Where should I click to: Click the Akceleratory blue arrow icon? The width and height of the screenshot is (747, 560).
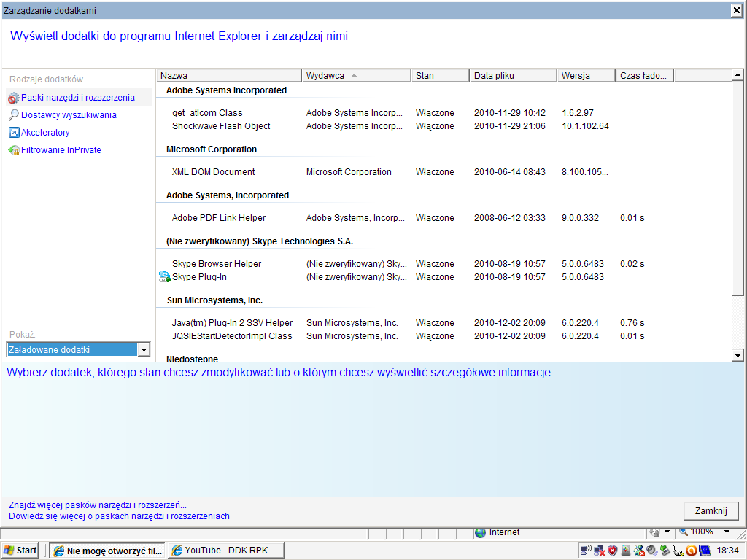[x=14, y=133]
